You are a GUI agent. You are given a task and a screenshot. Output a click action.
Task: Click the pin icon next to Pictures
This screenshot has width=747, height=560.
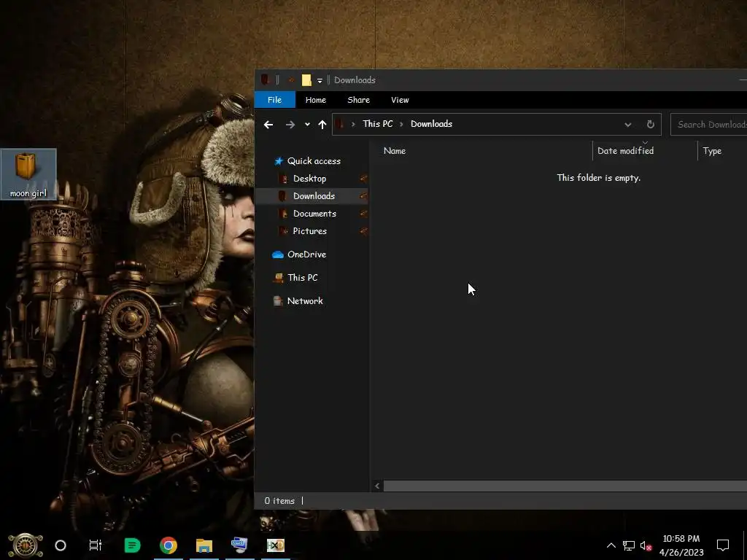click(x=364, y=231)
